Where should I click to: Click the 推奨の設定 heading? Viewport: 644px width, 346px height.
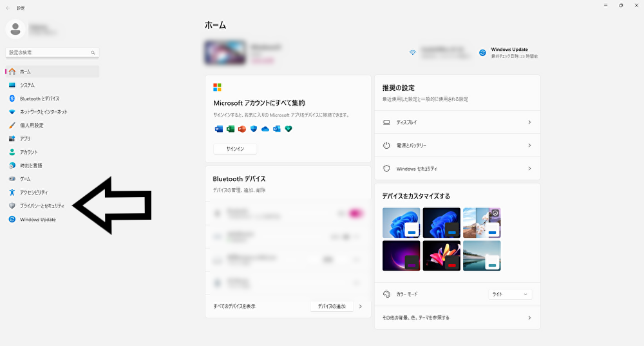(x=399, y=88)
